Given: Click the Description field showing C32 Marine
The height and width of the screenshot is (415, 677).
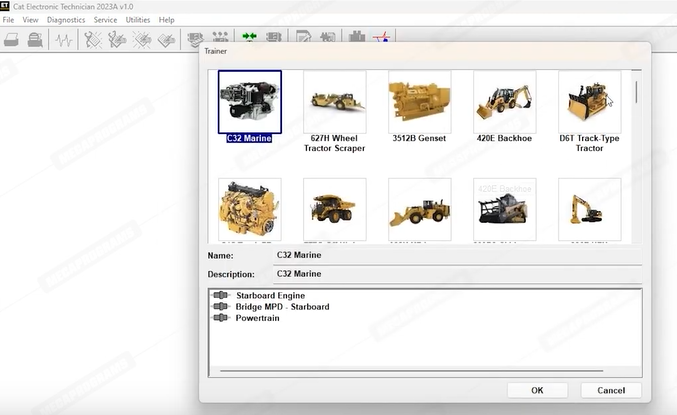Looking at the screenshot, I should pyautogui.click(x=458, y=274).
